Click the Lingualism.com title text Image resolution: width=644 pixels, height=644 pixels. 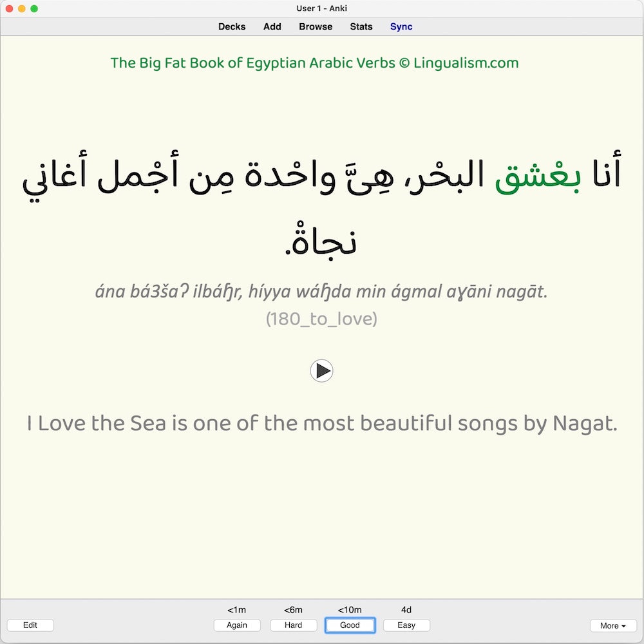click(x=315, y=63)
